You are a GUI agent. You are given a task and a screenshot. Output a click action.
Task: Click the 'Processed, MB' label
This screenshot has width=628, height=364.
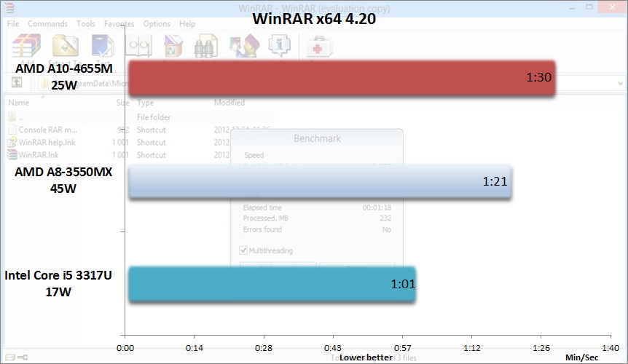coord(265,218)
